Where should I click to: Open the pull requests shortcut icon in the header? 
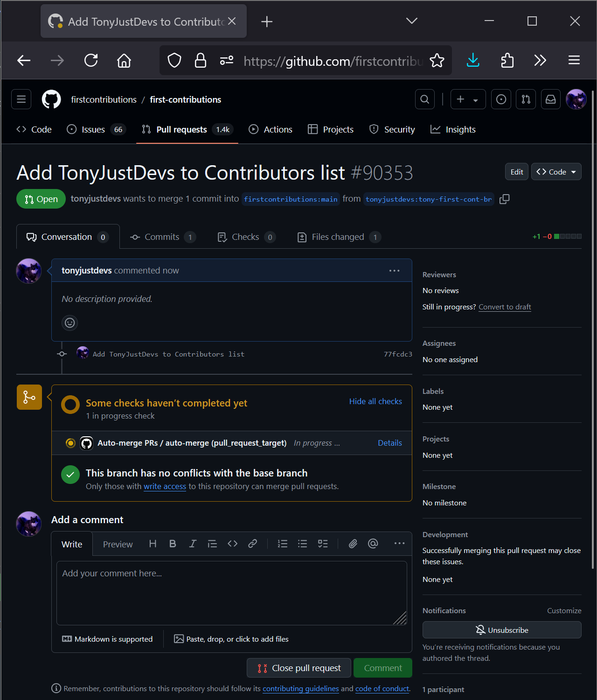526,99
